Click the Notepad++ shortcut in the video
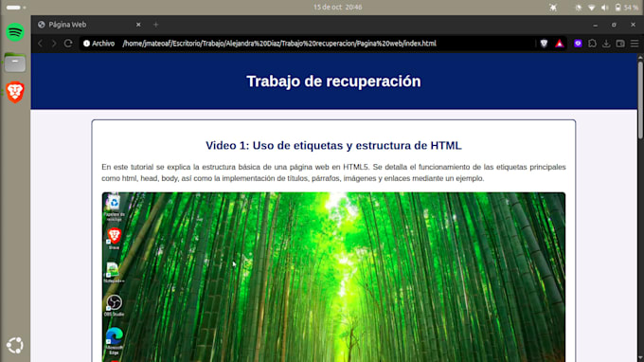 click(114, 272)
